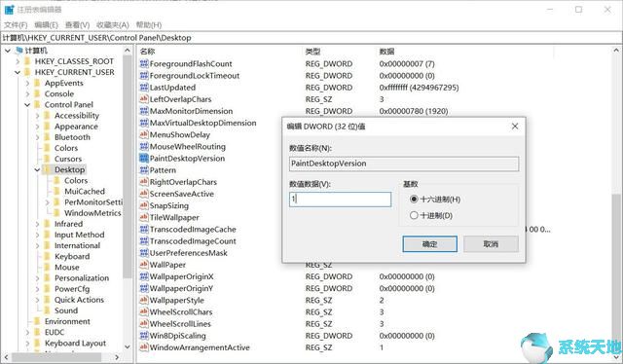Collapse the Control Panel key

coord(27,104)
